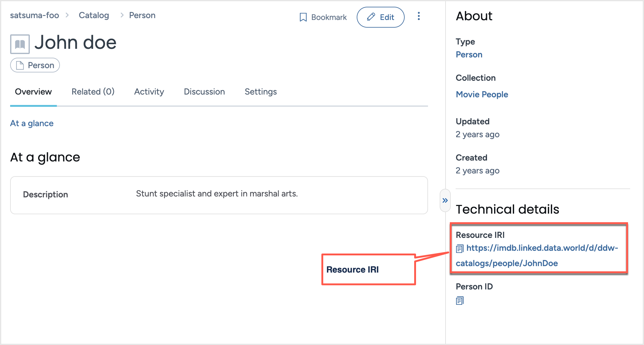Open the Discussion tab
This screenshot has width=644, height=345.
pyautogui.click(x=204, y=91)
